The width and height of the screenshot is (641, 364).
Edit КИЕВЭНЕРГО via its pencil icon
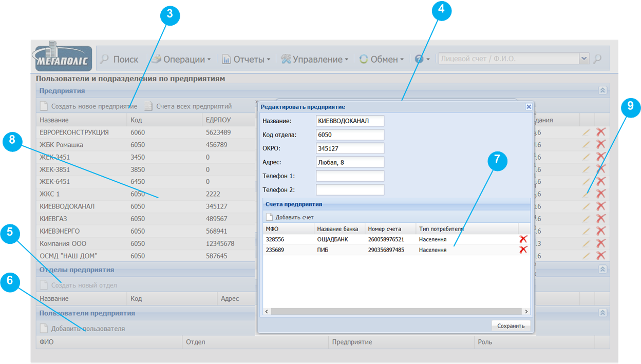pyautogui.click(x=587, y=231)
